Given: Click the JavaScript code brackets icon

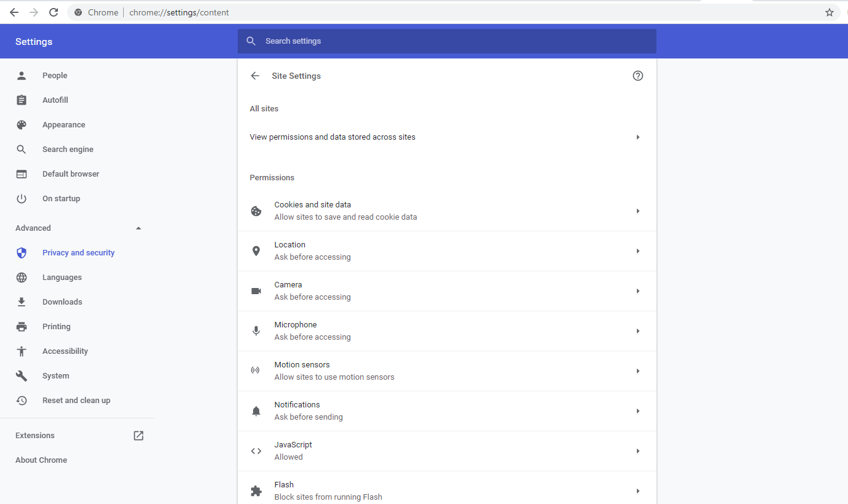Looking at the screenshot, I should click(256, 451).
